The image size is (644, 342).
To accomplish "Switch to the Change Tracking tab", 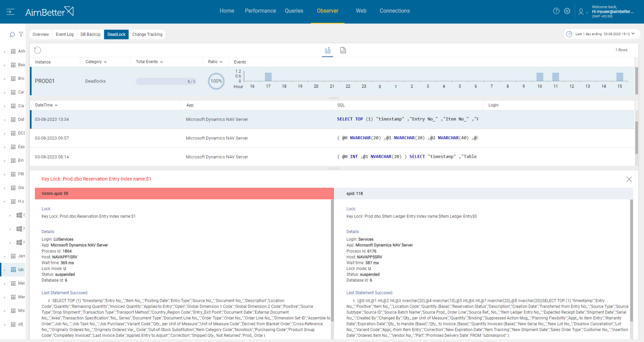I will [x=147, y=35].
